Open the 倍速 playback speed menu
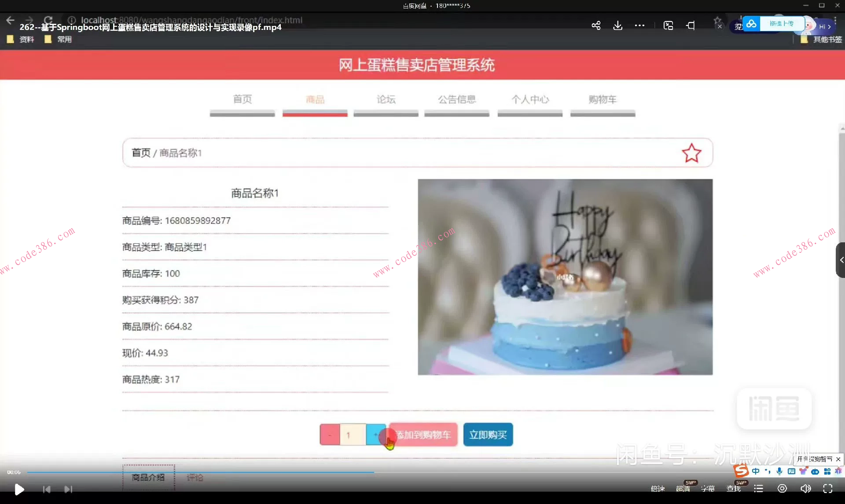The height and width of the screenshot is (504, 845). [x=658, y=489]
